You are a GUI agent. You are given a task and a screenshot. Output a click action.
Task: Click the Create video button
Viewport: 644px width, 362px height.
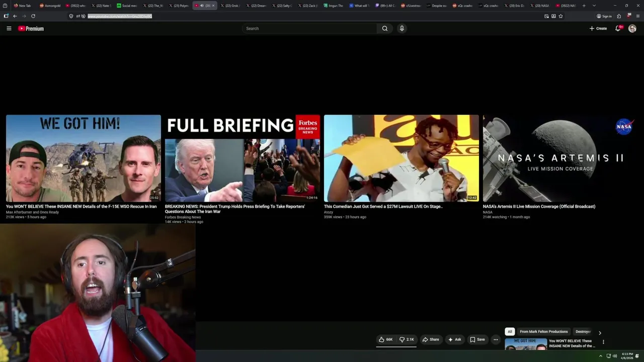(x=598, y=29)
